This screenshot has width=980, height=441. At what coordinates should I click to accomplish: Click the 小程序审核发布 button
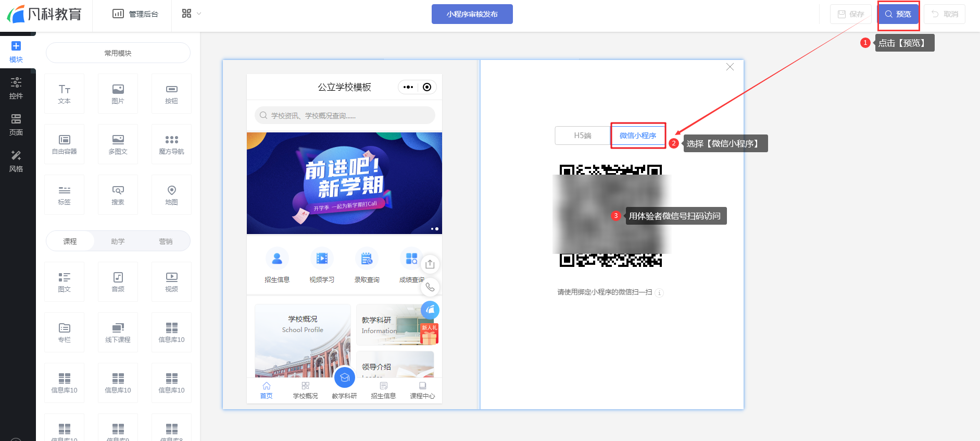(472, 14)
